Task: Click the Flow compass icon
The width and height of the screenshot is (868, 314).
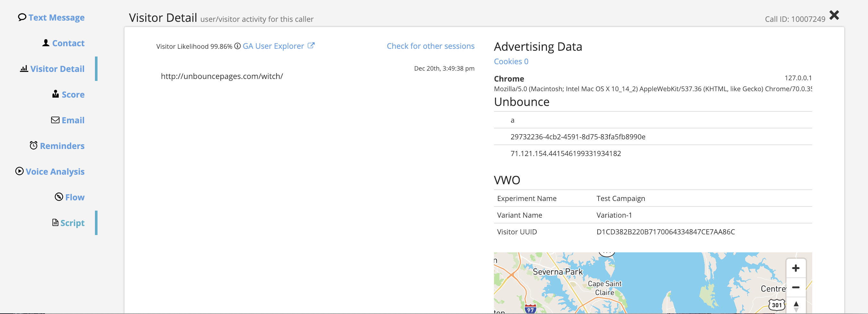Action: tap(59, 197)
